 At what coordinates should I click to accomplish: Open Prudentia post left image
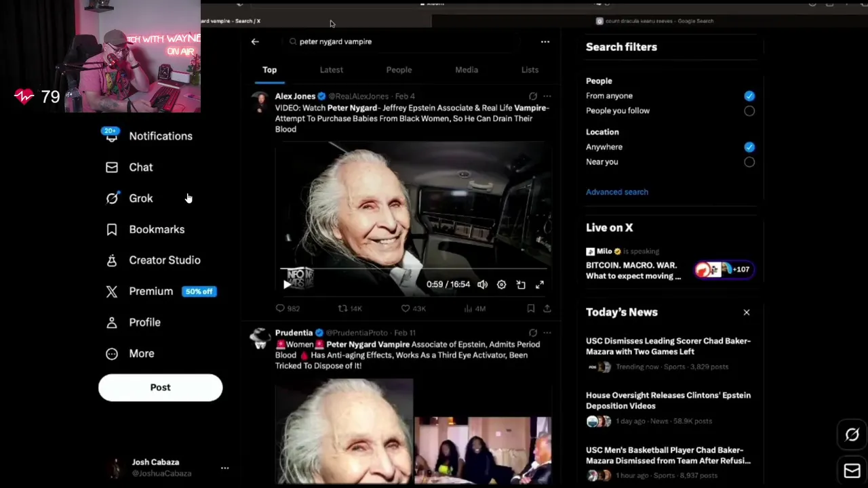point(344,432)
